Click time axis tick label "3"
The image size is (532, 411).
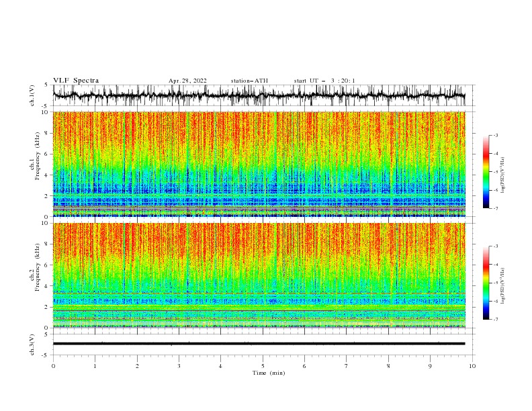point(179,366)
